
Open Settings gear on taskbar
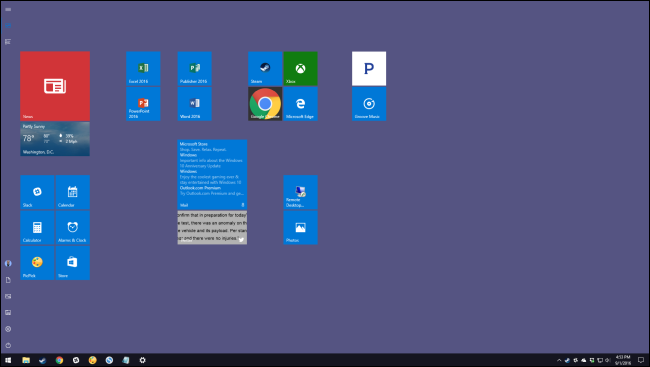tap(142, 360)
